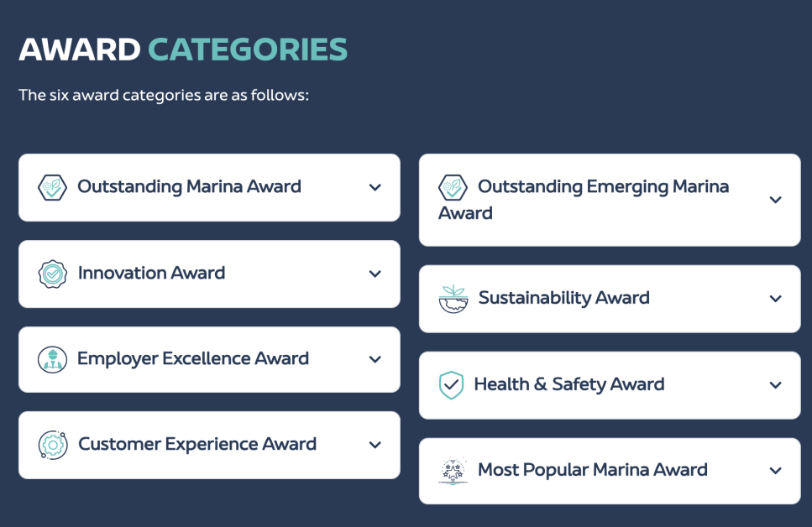Click the Outstanding Marina Award leaf-check icon

pos(52,187)
